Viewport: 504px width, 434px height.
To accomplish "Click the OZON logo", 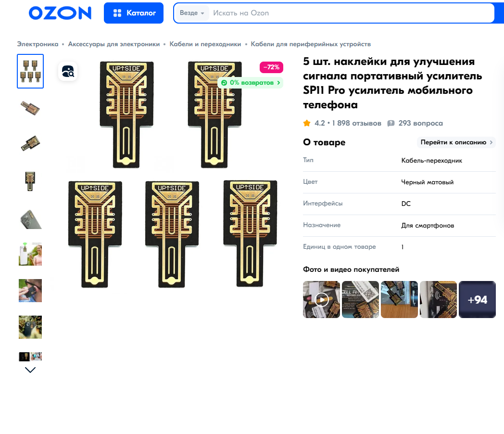I will (x=60, y=13).
